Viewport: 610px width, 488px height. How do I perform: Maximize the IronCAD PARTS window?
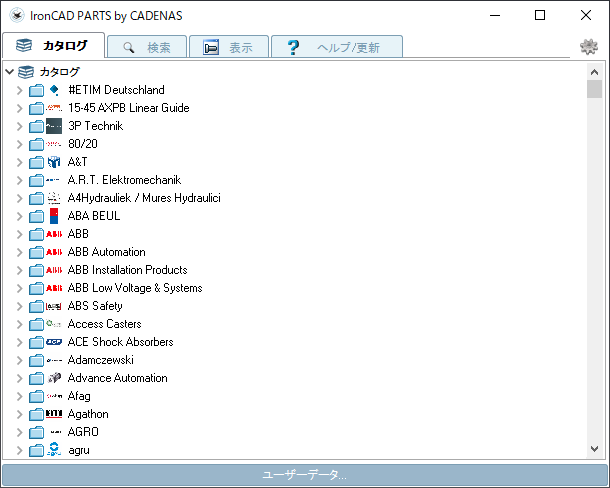pyautogui.click(x=540, y=15)
